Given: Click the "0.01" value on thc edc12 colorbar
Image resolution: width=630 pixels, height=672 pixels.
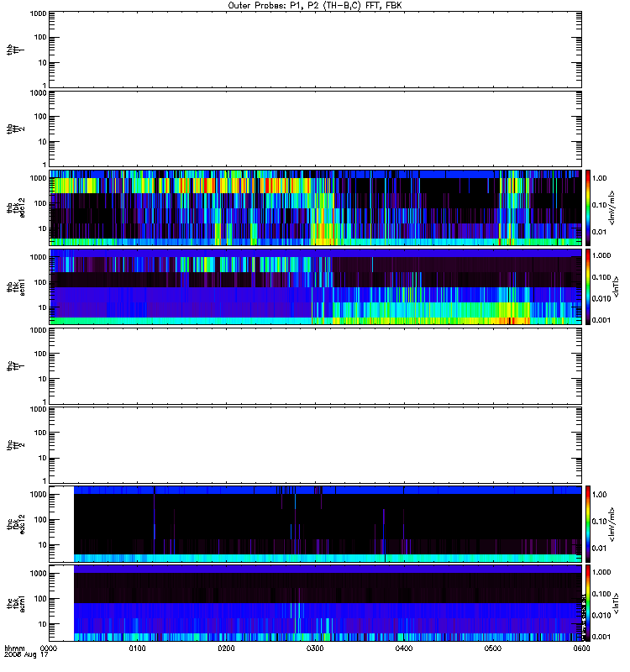Looking at the screenshot, I should (599, 549).
